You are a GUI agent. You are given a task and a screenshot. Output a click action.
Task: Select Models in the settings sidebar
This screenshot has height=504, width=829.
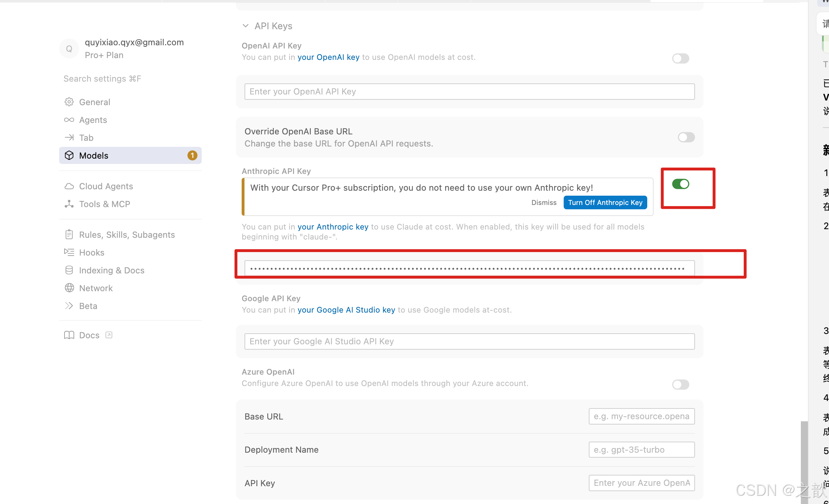point(93,155)
